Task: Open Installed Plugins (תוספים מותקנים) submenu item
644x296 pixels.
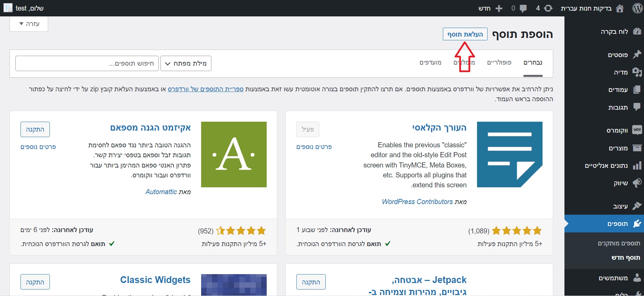Action: (619, 243)
